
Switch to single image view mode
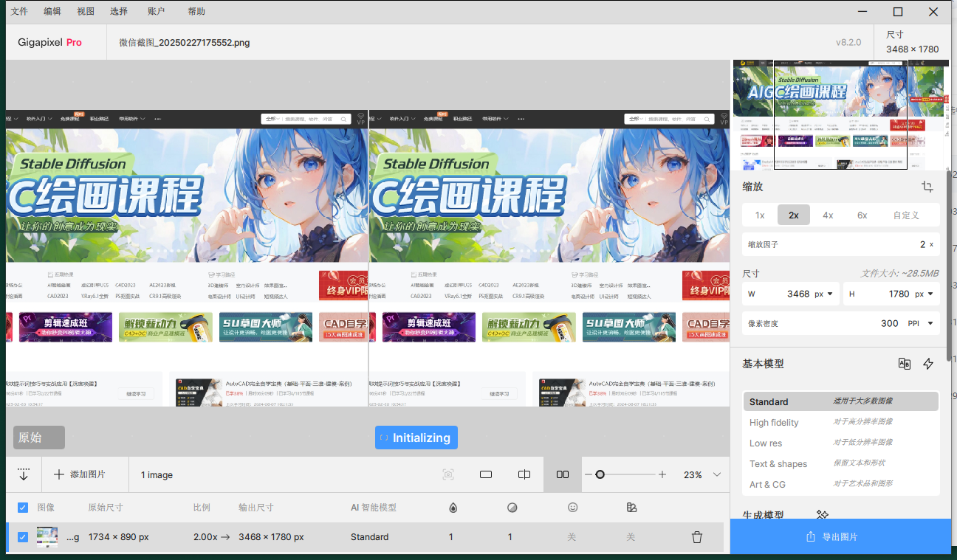(486, 474)
